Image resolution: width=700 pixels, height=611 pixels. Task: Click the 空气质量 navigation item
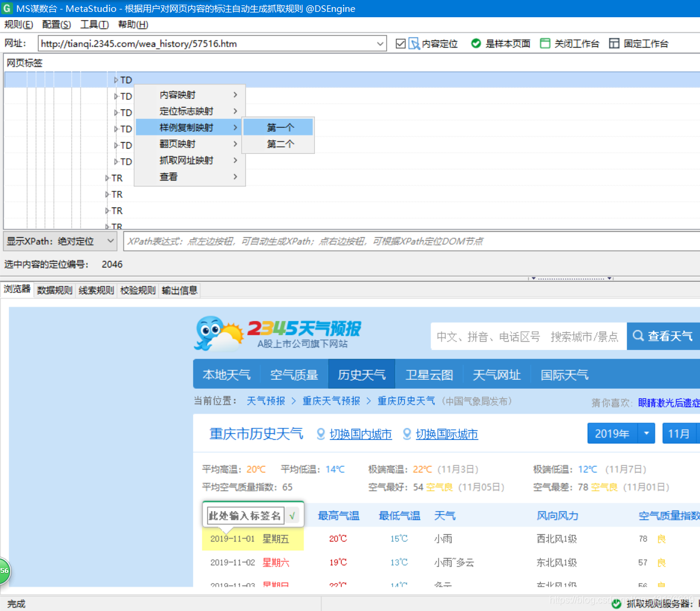coord(294,374)
